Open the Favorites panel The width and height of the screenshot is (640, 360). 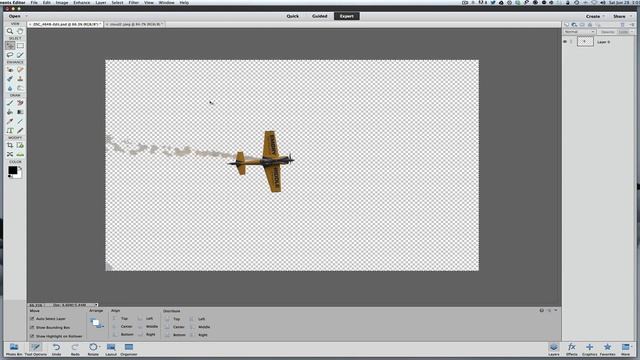[x=607, y=349]
